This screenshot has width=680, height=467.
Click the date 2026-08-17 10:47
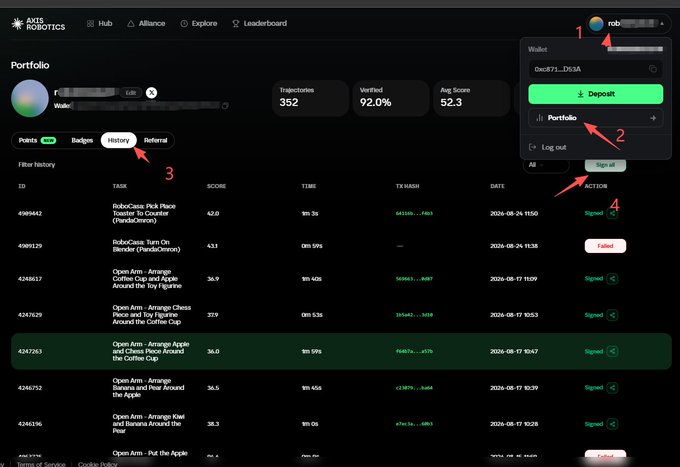click(514, 351)
